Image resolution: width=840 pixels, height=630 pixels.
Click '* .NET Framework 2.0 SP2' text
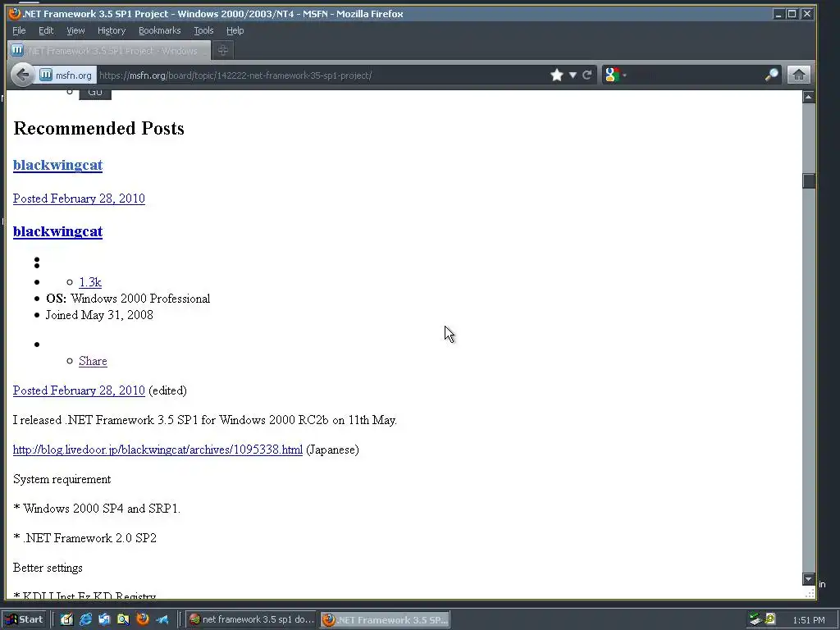(84, 538)
